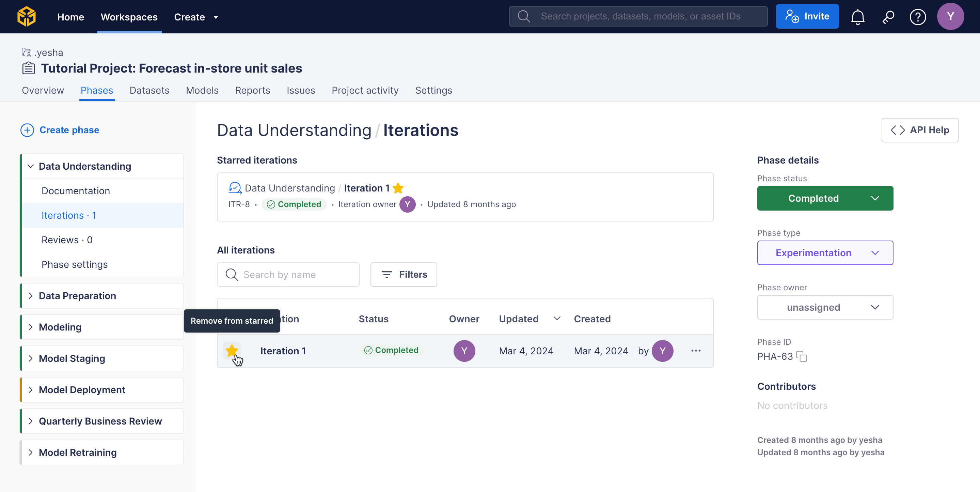Open the Project activity tab
Screen dimensions: 980x492
pos(365,90)
